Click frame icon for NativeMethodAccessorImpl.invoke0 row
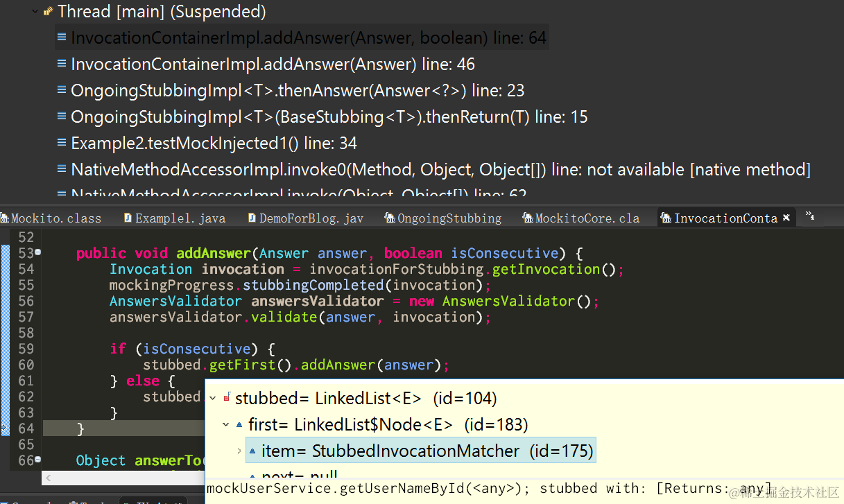Screen dimensions: 844x504 tap(62, 170)
